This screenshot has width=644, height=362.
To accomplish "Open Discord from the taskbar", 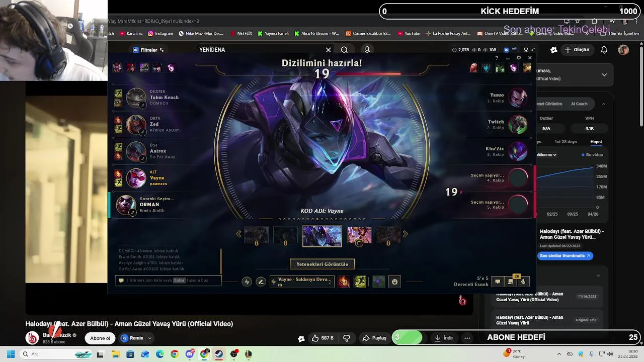I will (x=190, y=354).
